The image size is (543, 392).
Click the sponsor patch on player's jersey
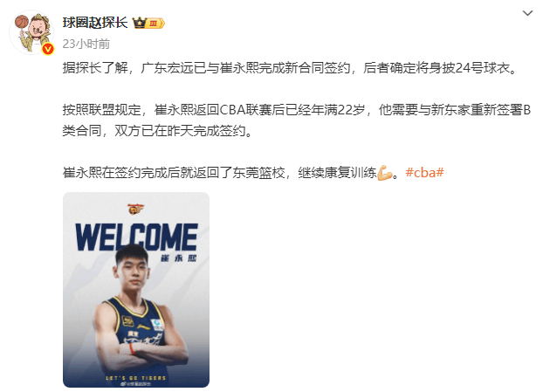(156, 324)
